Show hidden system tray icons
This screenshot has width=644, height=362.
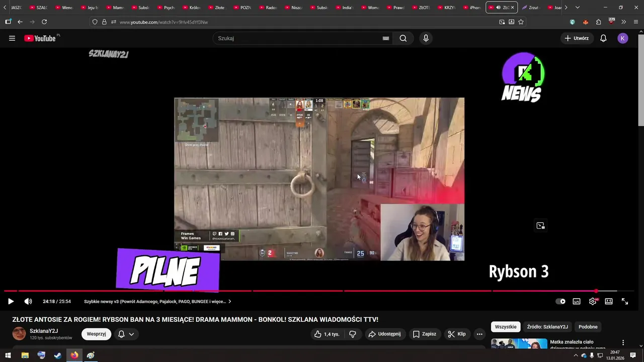tap(576, 355)
